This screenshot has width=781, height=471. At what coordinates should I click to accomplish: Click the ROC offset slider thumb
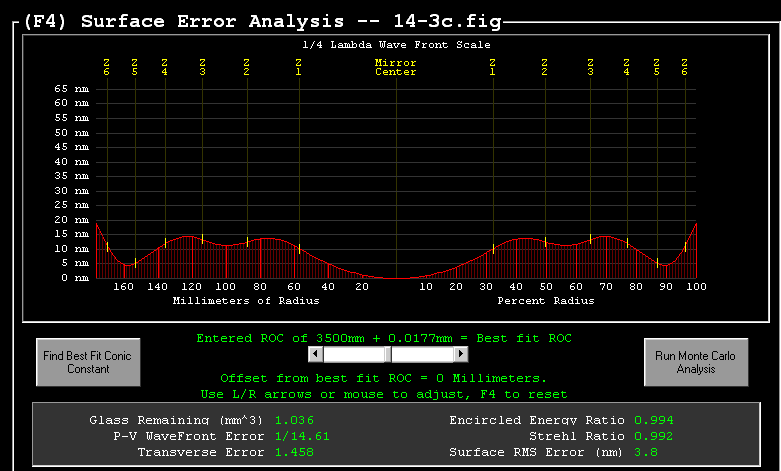(x=390, y=354)
